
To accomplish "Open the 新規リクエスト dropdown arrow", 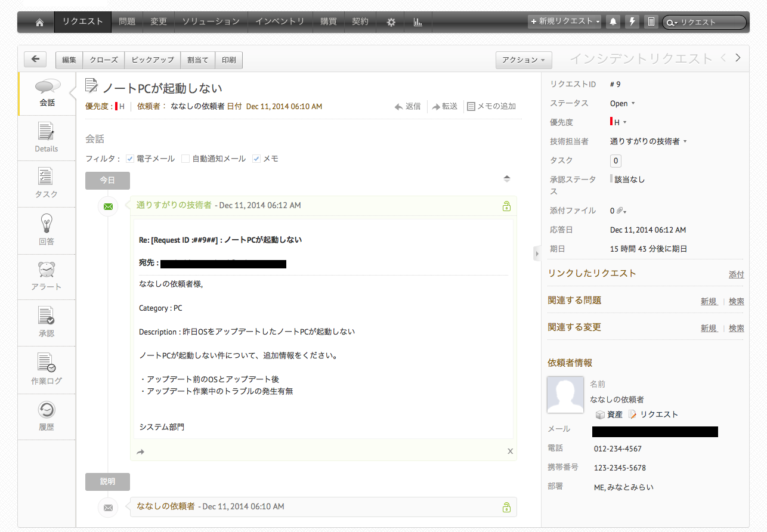I will pos(598,22).
